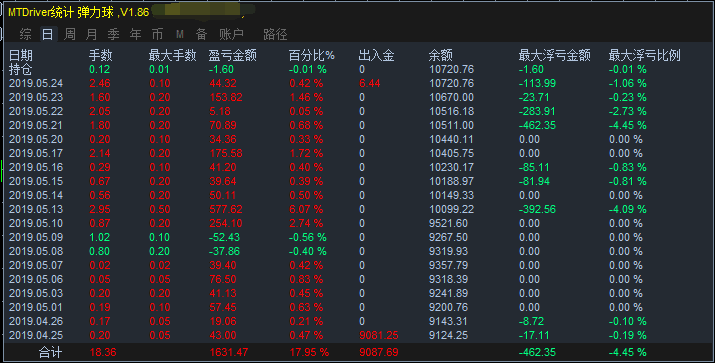Switch to the 年 yearly tab
This screenshot has width=715, height=363.
[x=135, y=34]
